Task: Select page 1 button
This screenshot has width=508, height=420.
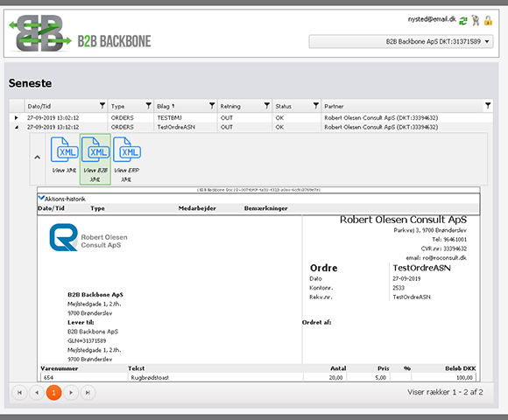Action: [53, 393]
